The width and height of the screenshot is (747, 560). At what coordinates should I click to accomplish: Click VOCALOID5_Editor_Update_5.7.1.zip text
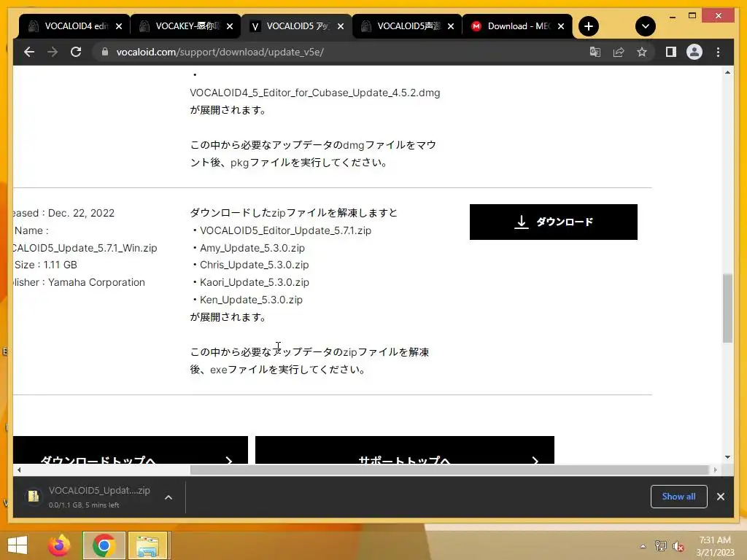[285, 230]
